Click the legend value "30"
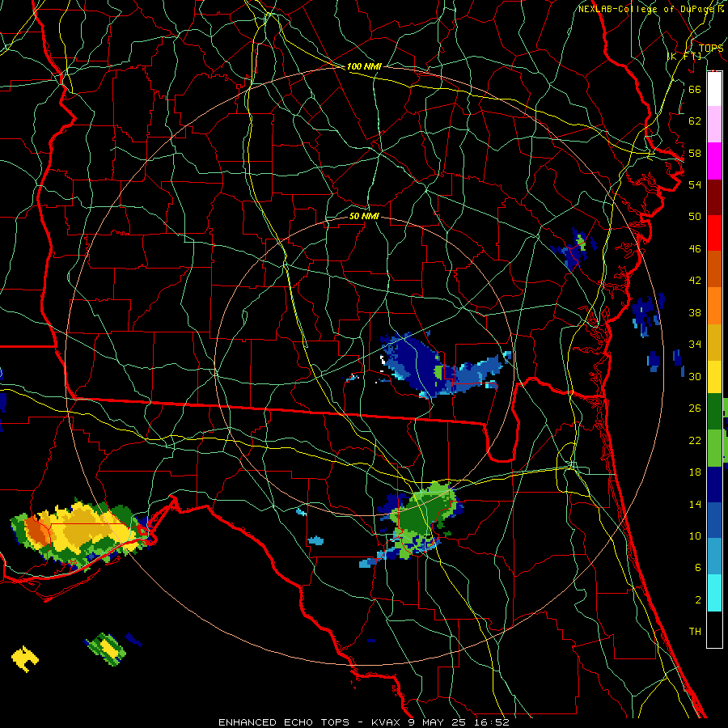 pyautogui.click(x=695, y=376)
